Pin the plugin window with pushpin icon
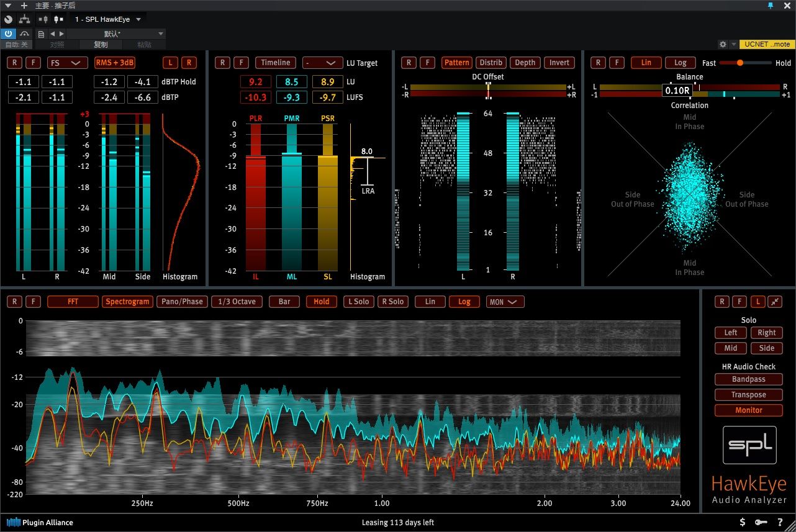 (x=771, y=5)
